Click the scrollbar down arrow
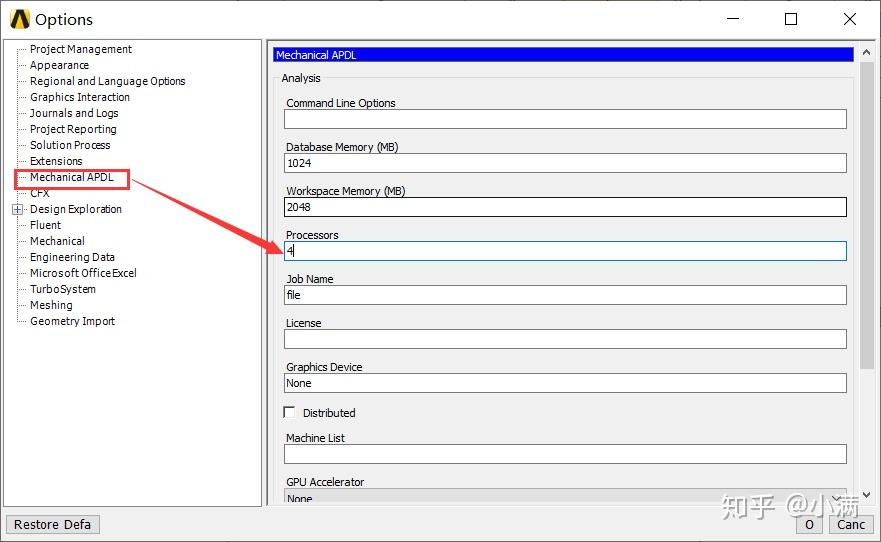This screenshot has height=542, width=881. 866,495
